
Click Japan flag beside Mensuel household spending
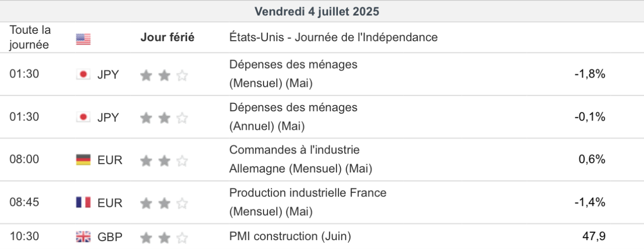(x=83, y=75)
